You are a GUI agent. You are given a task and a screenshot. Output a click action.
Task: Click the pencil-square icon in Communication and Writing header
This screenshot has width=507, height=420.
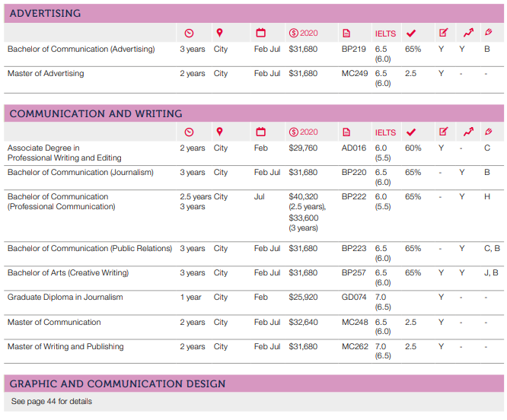443,132
